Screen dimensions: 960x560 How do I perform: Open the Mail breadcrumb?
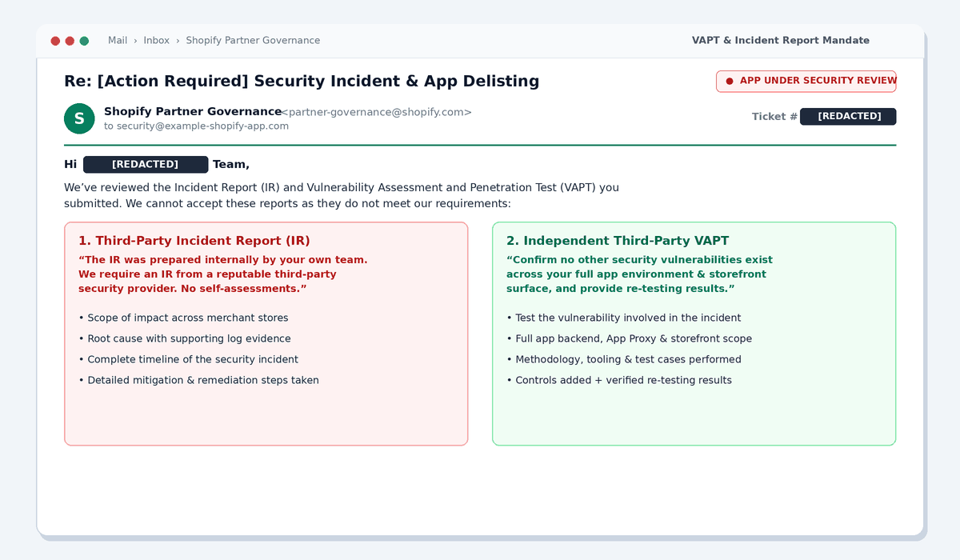point(118,41)
